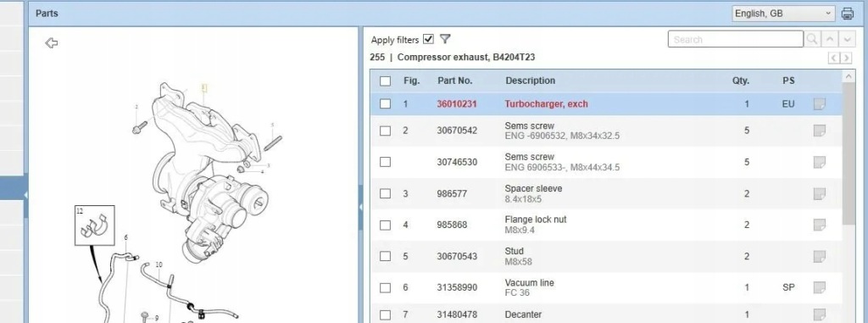Click part number 30746530
The width and height of the screenshot is (868, 323).
457,162
